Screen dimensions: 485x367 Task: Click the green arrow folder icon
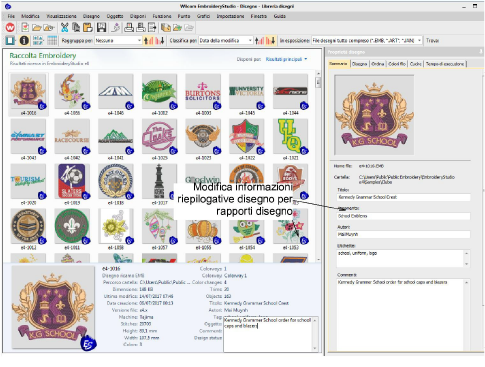click(x=177, y=28)
